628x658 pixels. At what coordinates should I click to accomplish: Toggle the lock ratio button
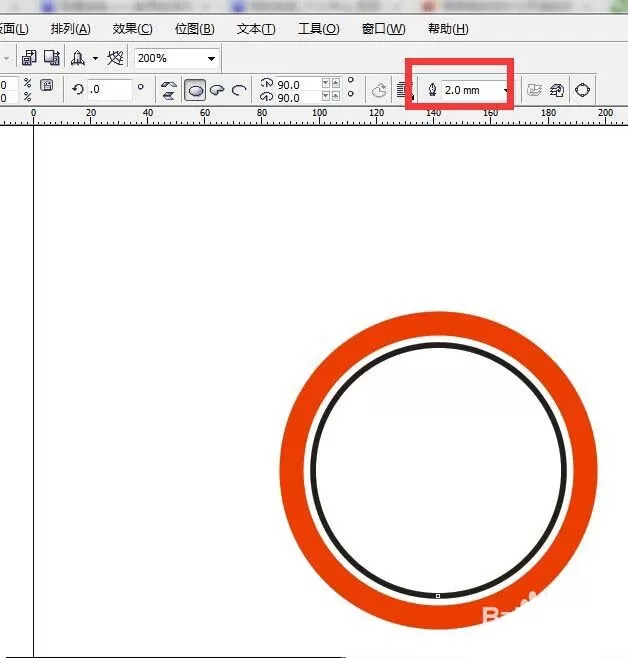click(47, 86)
